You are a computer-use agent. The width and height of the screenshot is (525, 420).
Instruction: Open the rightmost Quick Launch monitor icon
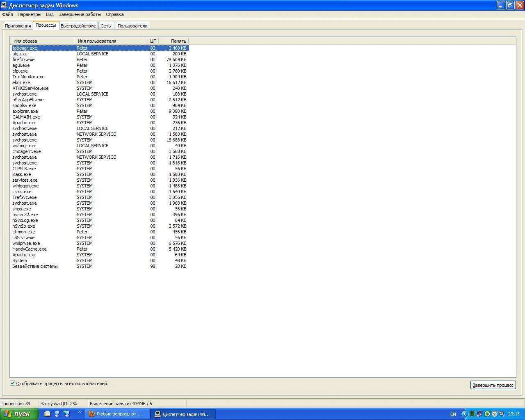(67, 414)
